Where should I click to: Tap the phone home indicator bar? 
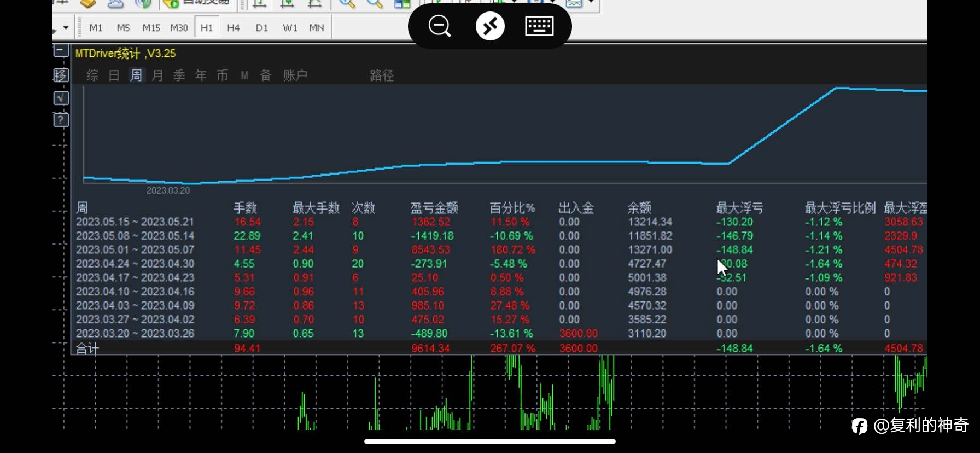click(x=490, y=442)
